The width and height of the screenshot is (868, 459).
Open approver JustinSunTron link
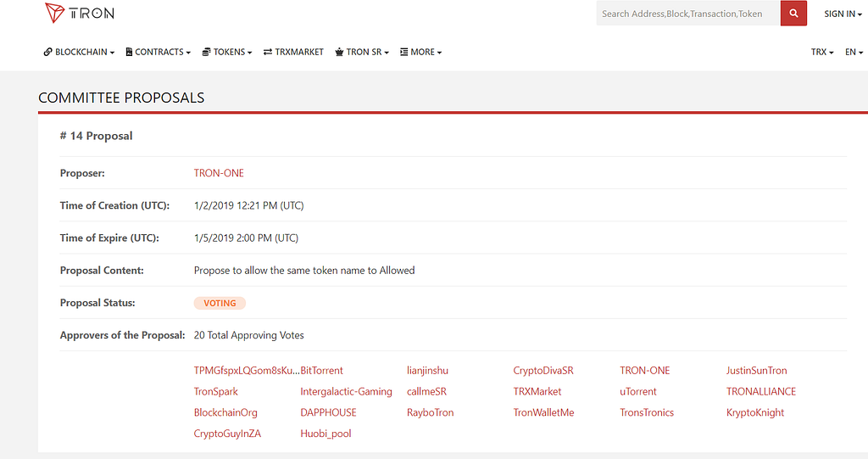click(756, 370)
